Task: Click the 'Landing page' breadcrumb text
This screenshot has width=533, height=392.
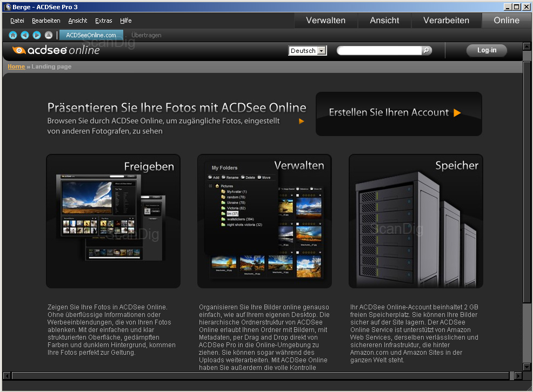Action: coord(51,66)
